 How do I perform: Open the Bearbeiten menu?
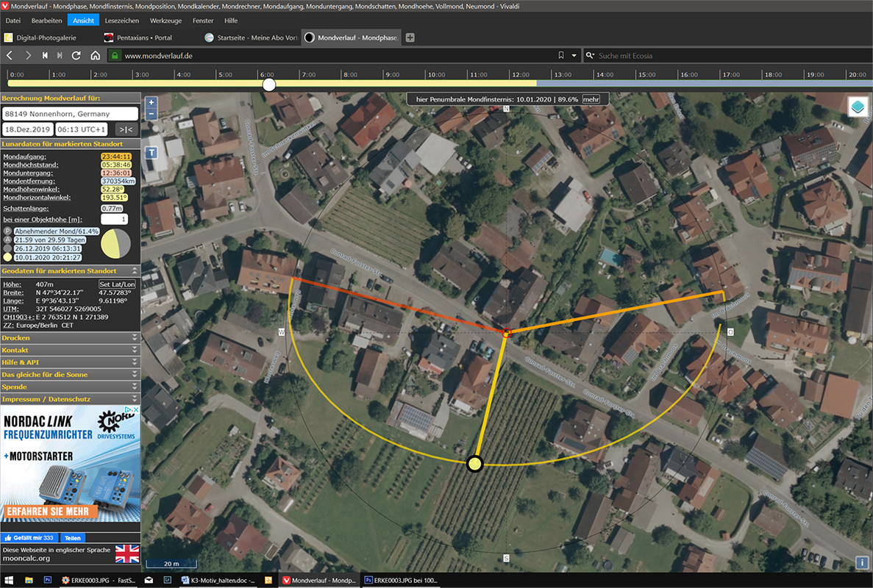47,21
